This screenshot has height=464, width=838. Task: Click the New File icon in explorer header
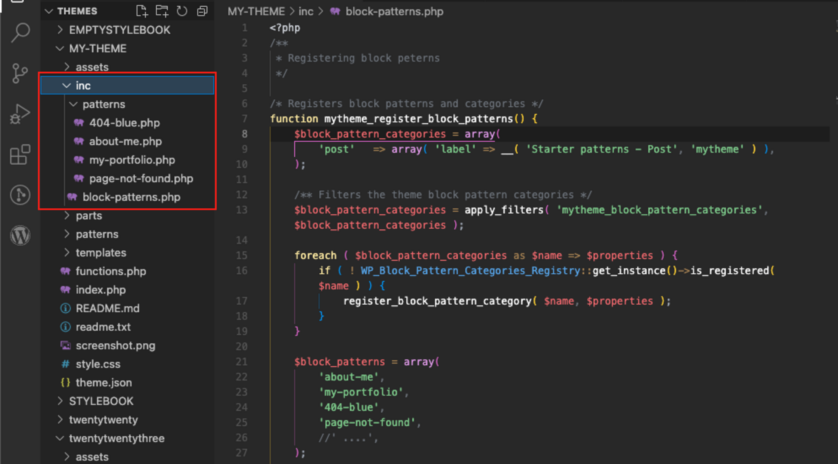coord(141,11)
